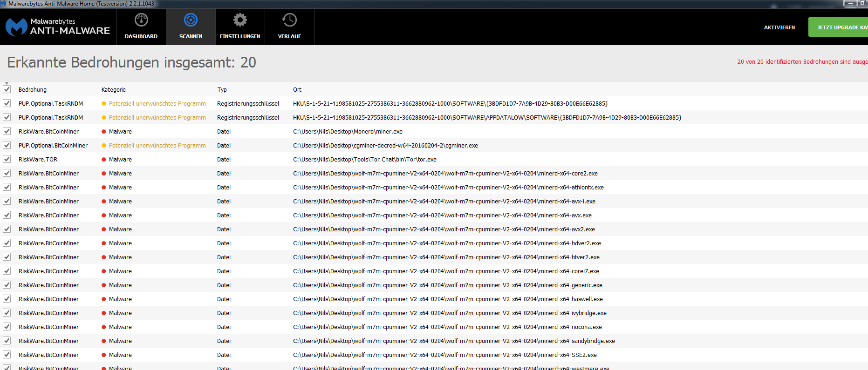This screenshot has width=868, height=370.
Task: Sort by the Ort column header
Action: tap(297, 89)
